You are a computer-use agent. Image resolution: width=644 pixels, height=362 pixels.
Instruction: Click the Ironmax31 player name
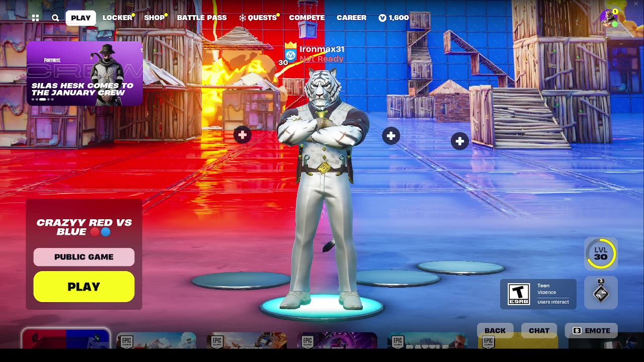[322, 49]
